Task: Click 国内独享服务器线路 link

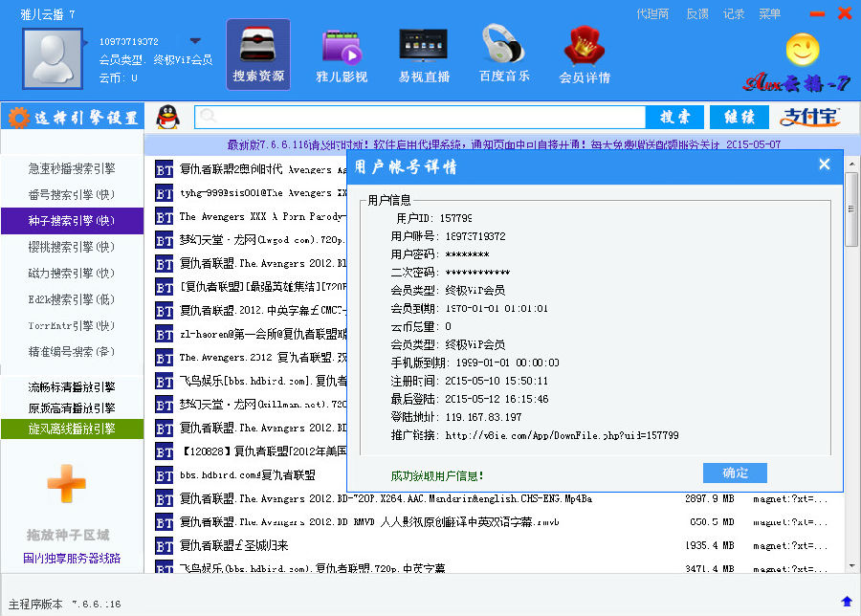Action: pyautogui.click(x=72, y=559)
